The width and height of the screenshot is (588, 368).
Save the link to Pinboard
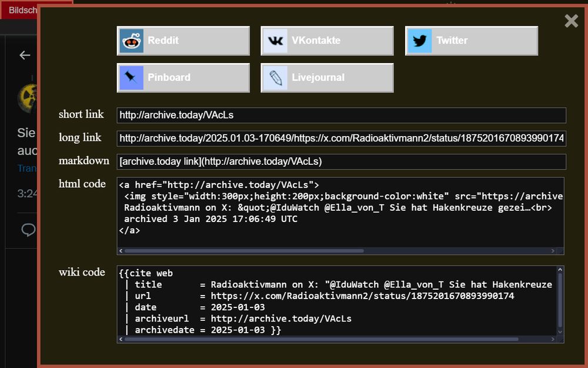183,77
